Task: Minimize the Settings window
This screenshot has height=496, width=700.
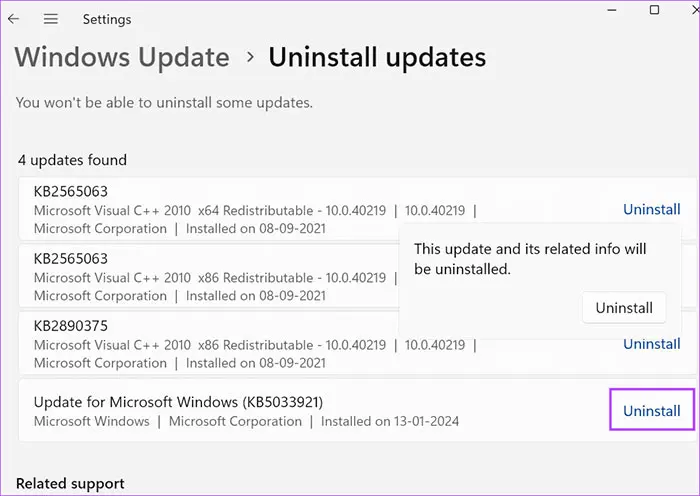Action: pos(611,10)
